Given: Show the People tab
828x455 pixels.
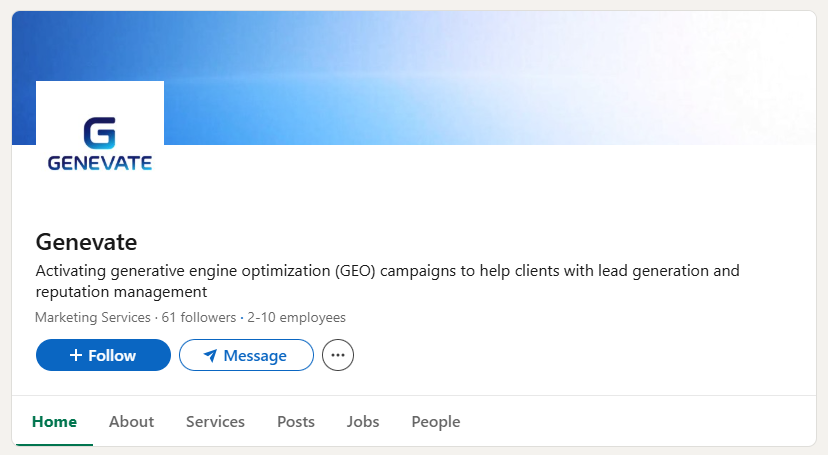Looking at the screenshot, I should pos(436,422).
